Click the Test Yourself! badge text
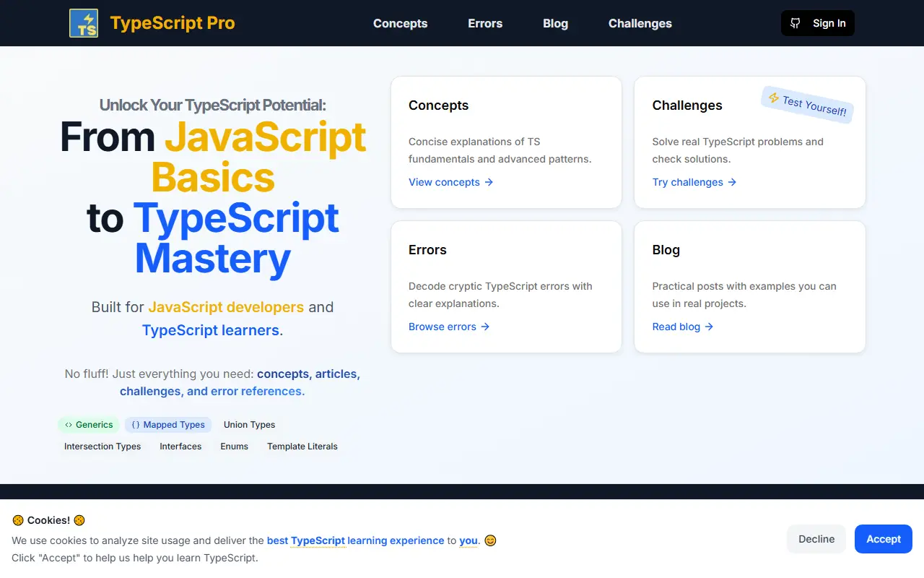The width and height of the screenshot is (924, 578). [814, 105]
